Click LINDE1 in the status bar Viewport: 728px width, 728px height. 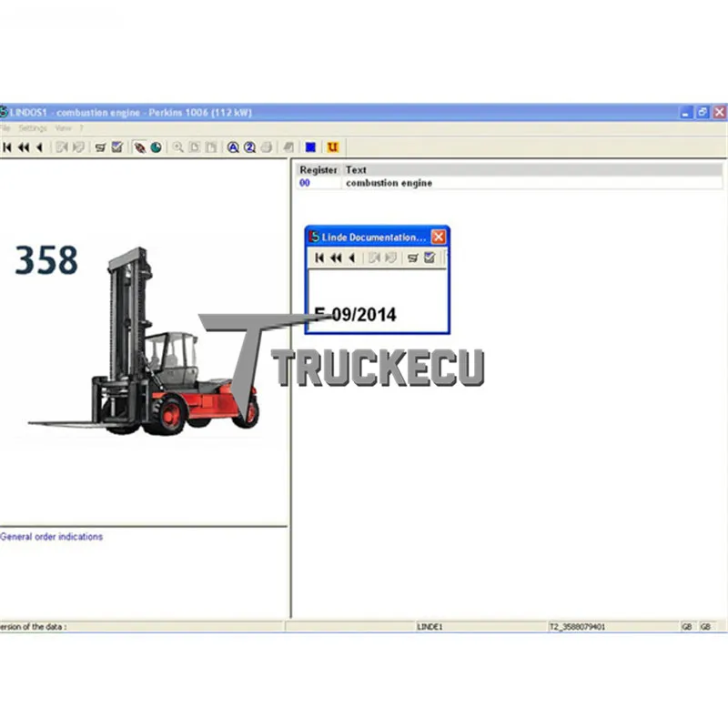[x=430, y=627]
